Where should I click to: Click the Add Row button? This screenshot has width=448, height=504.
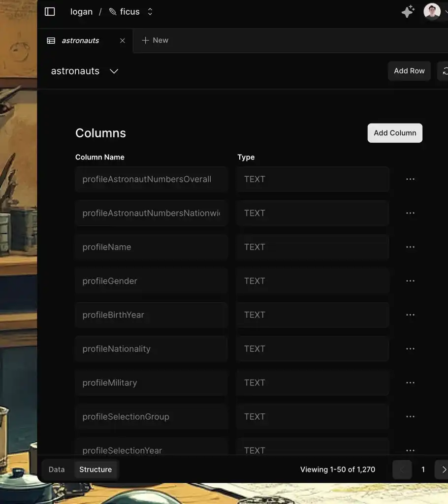point(409,71)
